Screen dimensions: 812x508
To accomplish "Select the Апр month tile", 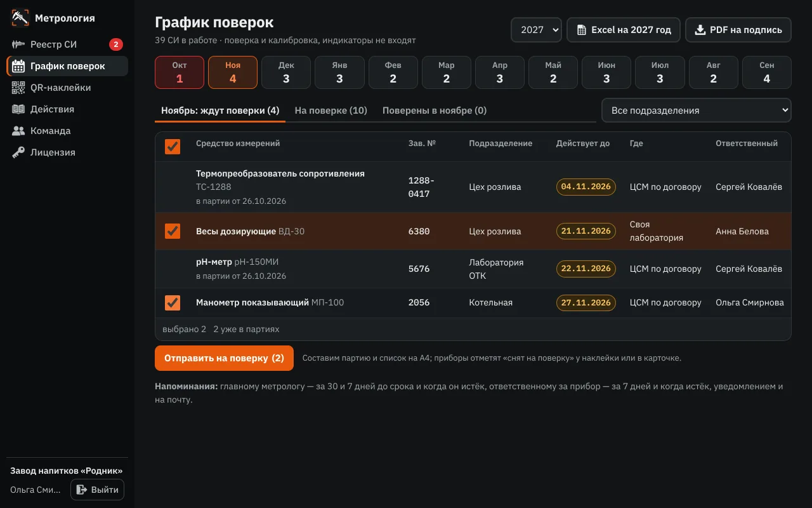I will pyautogui.click(x=500, y=72).
